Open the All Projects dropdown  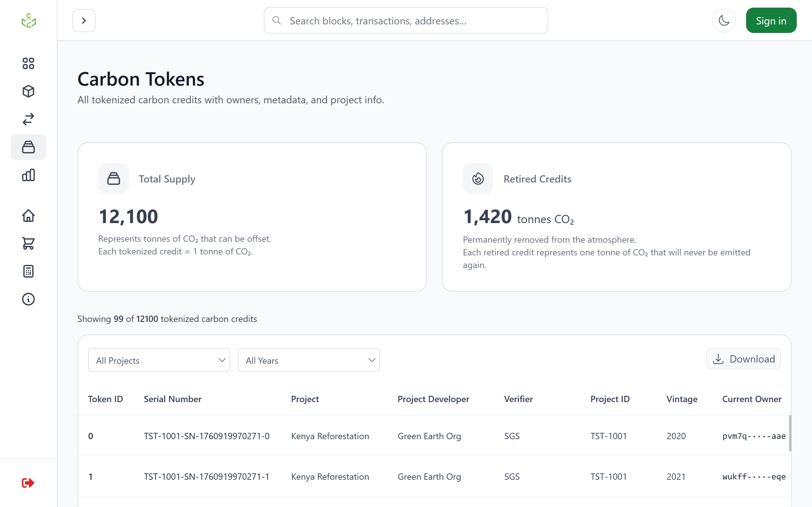coord(159,360)
